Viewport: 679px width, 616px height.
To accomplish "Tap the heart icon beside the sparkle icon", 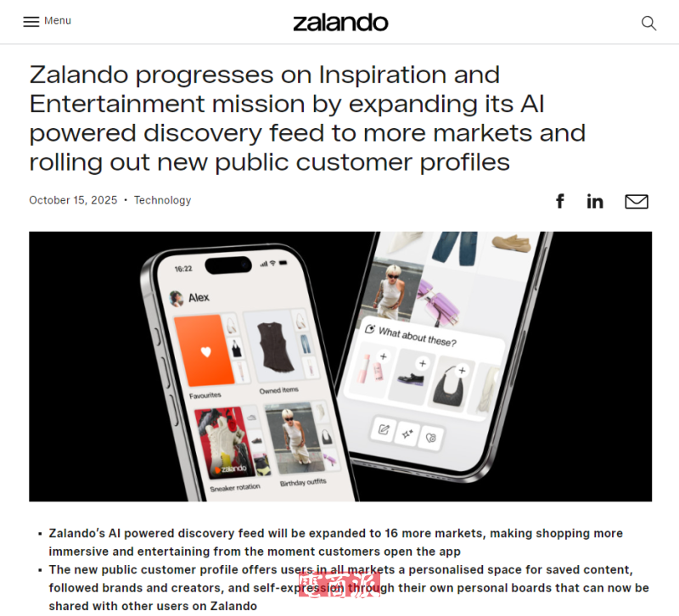I will [x=431, y=438].
